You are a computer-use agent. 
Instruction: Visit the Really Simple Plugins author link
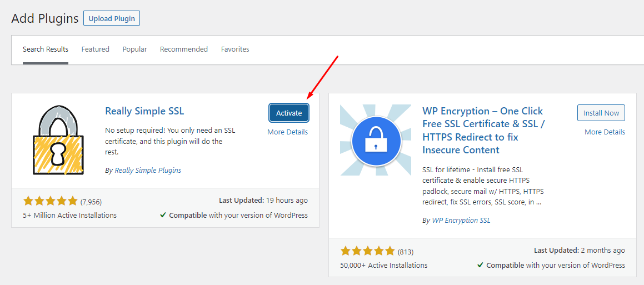(x=148, y=170)
